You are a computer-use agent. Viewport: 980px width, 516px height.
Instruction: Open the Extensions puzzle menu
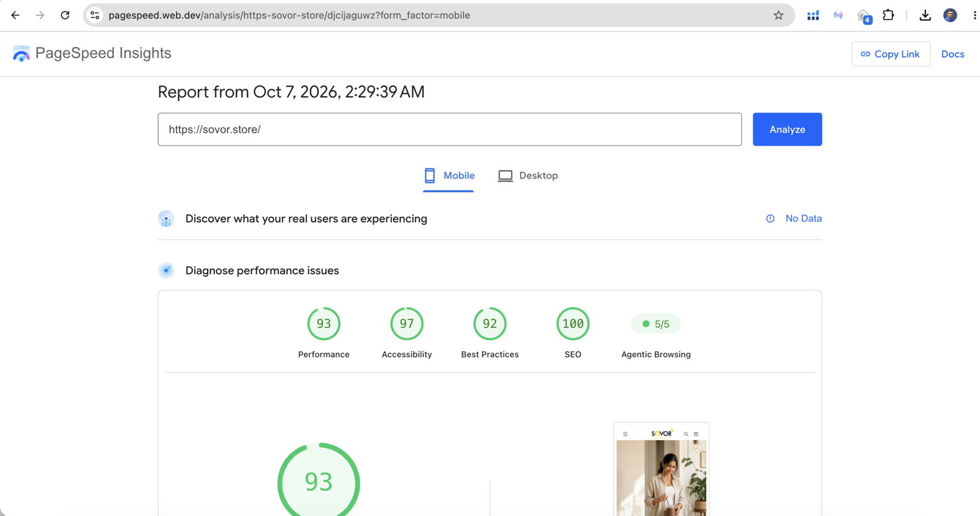[x=888, y=15]
